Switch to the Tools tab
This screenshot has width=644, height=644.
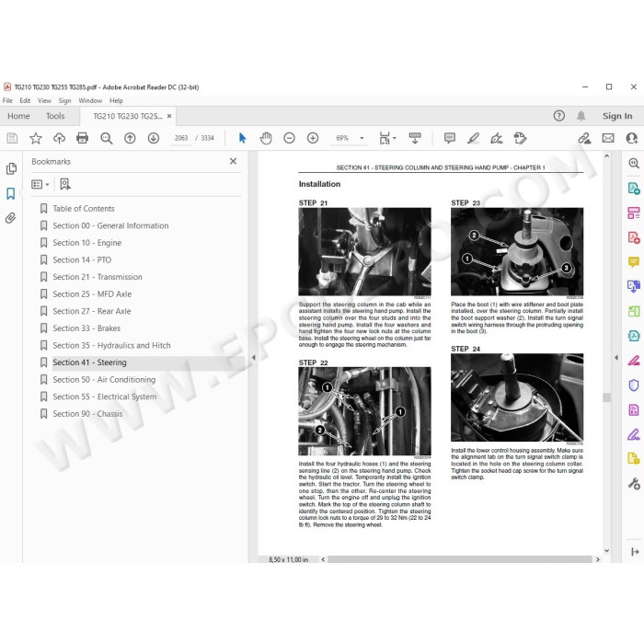pyautogui.click(x=55, y=116)
